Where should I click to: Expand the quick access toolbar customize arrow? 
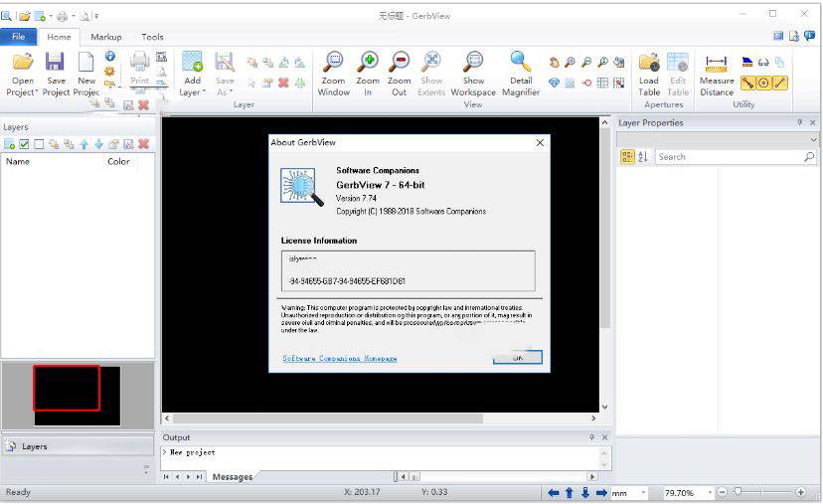pyautogui.click(x=96, y=16)
